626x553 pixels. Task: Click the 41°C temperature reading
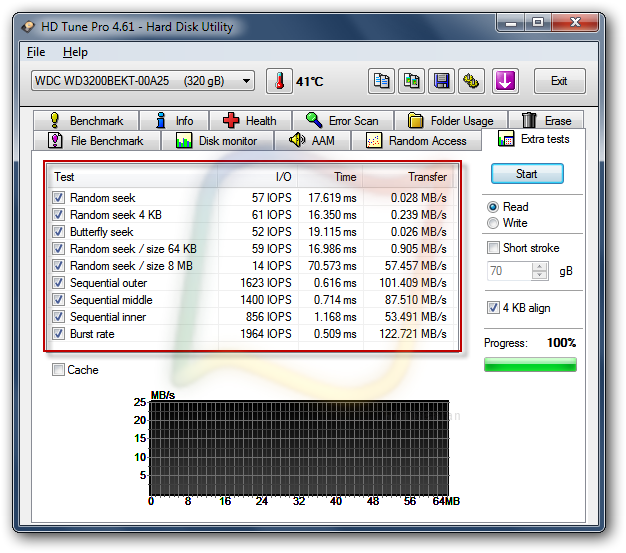(x=309, y=82)
